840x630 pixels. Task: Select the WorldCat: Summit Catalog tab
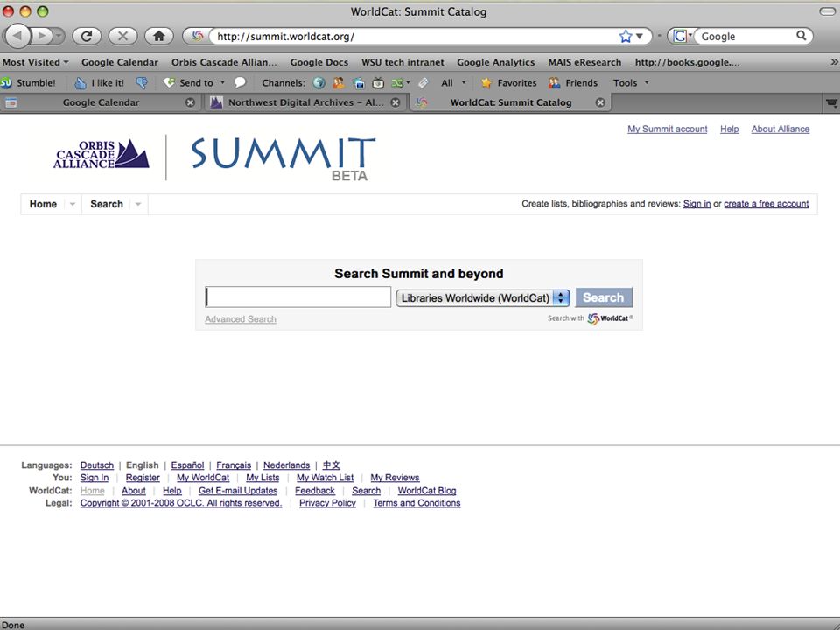(510, 102)
